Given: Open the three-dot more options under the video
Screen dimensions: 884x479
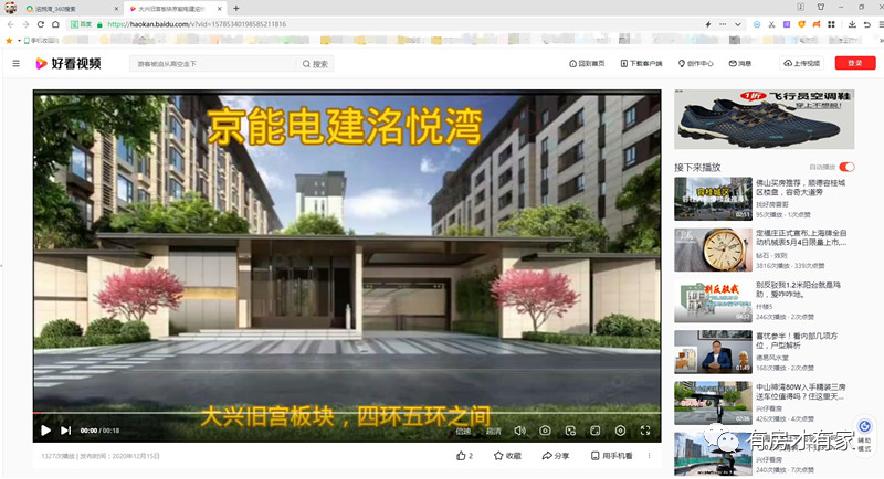Looking at the screenshot, I should click(x=649, y=456).
